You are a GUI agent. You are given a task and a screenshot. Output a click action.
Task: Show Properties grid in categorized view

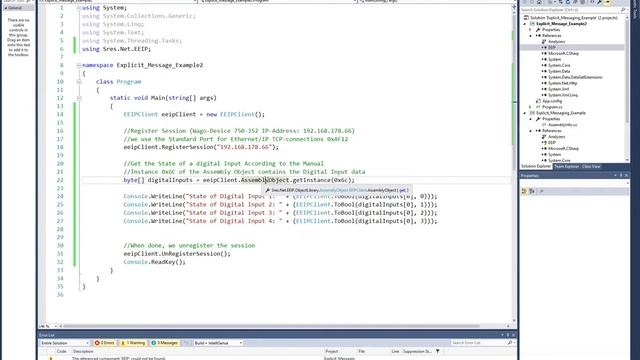(524, 191)
